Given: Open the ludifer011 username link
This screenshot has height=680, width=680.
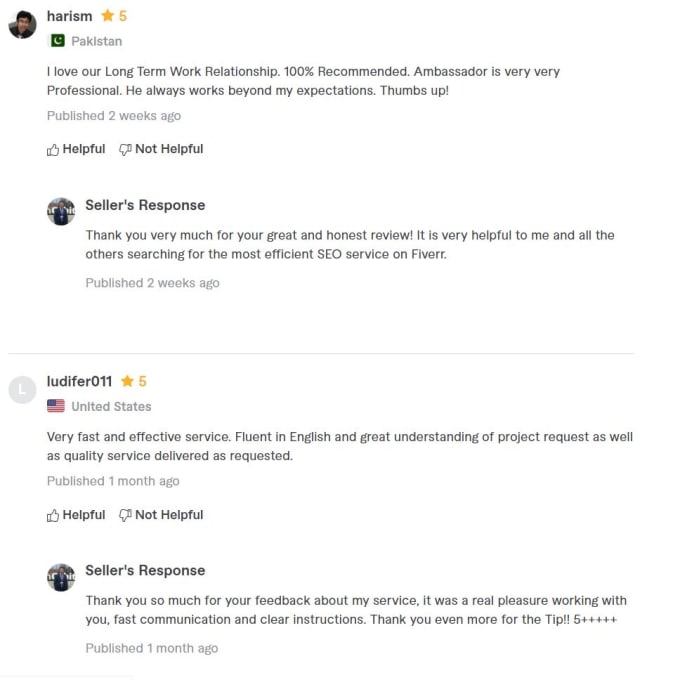Looking at the screenshot, I should pyautogui.click(x=79, y=381).
